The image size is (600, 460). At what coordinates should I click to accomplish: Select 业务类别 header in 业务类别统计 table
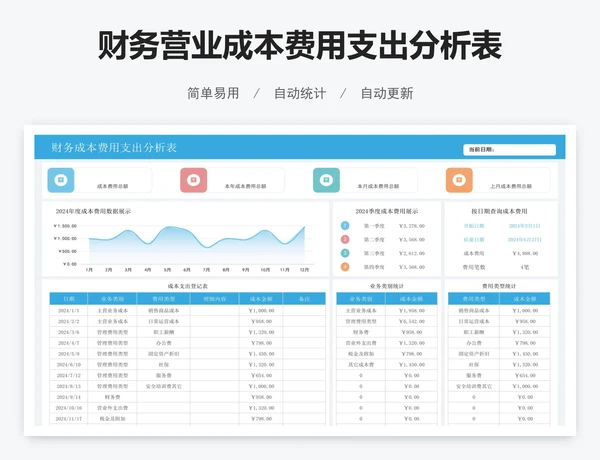pyautogui.click(x=361, y=299)
